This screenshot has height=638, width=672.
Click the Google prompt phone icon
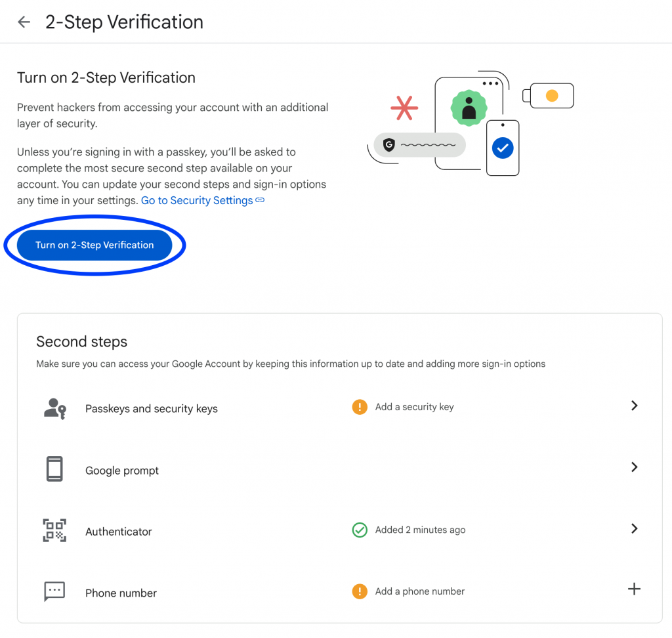click(54, 469)
